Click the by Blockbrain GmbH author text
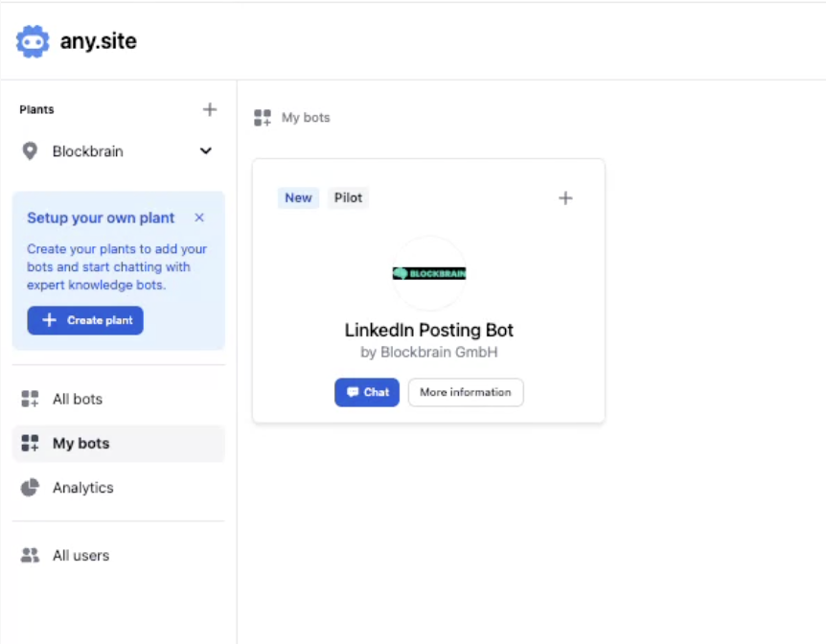This screenshot has height=644, width=826. [429, 353]
